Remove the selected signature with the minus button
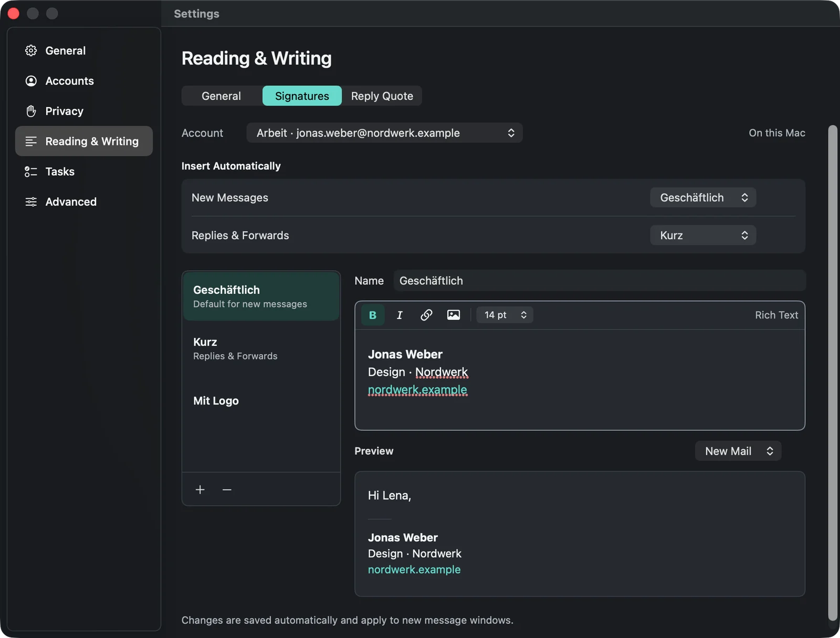Image resolution: width=840 pixels, height=638 pixels. [x=227, y=490]
